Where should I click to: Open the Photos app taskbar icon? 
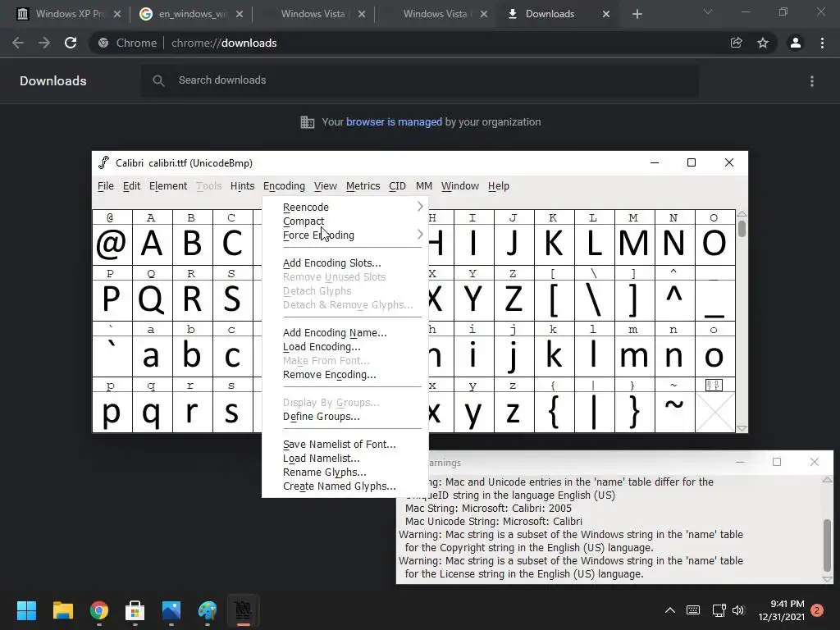coord(171,610)
